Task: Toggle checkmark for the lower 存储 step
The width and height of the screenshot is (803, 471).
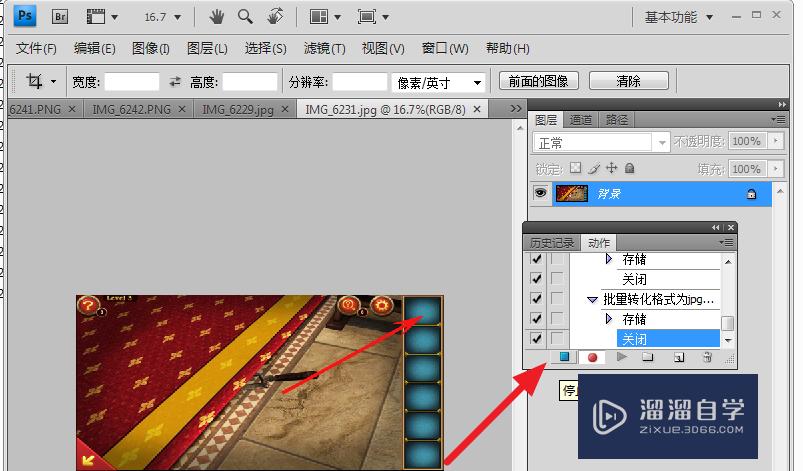Action: pyautogui.click(x=536, y=318)
